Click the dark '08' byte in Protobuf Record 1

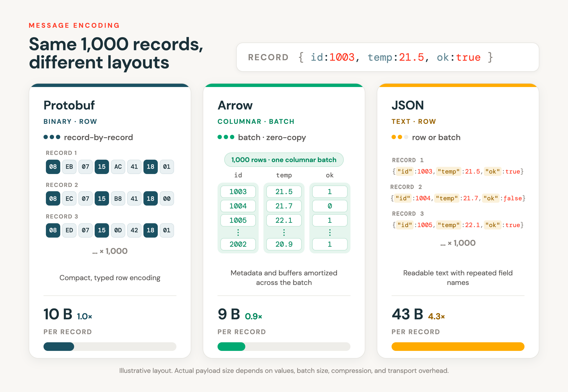click(53, 167)
